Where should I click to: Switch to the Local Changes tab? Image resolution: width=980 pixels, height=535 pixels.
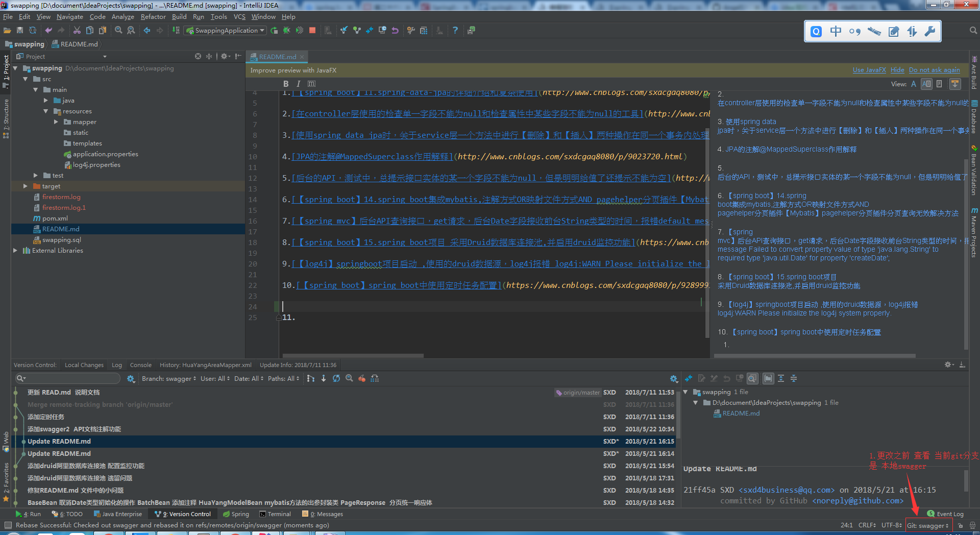click(84, 365)
